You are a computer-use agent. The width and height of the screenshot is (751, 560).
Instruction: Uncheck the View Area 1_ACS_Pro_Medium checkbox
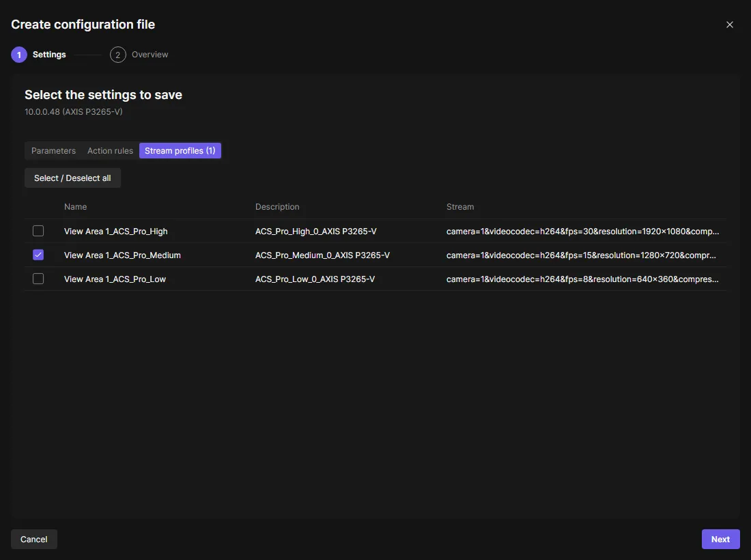(x=38, y=255)
